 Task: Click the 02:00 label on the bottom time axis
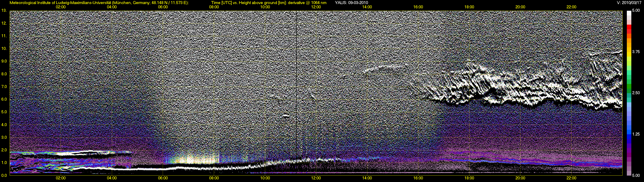(x=61, y=178)
